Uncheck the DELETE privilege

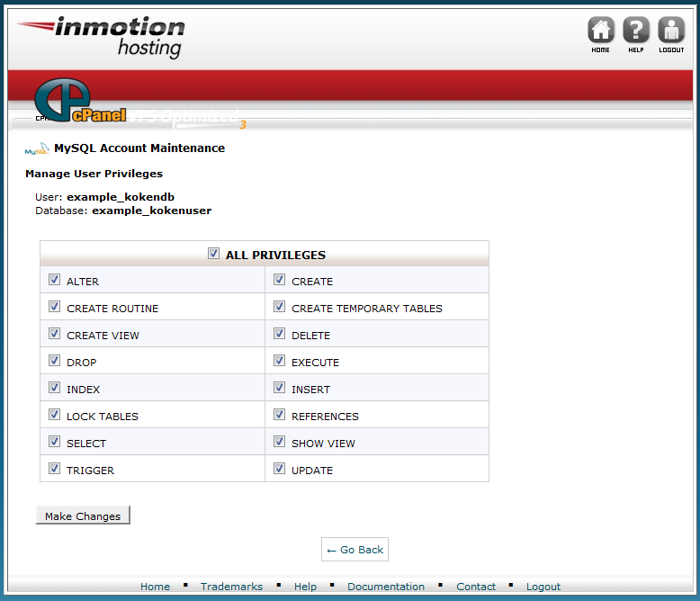[x=280, y=334]
